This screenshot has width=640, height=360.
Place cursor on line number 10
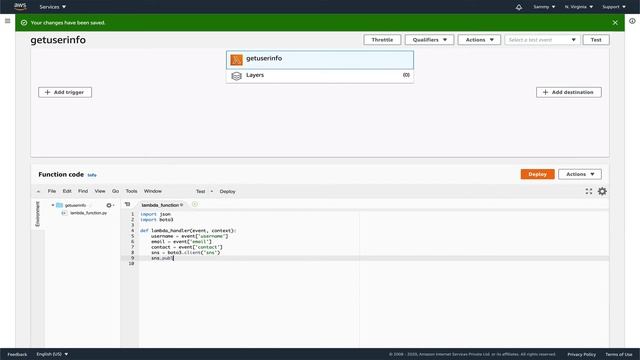tap(131, 264)
